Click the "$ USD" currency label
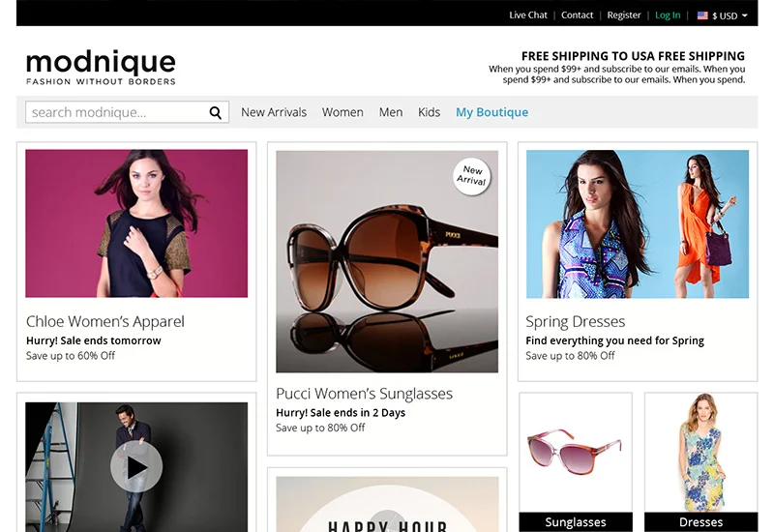Image resolution: width=774 pixels, height=532 pixels. click(725, 15)
